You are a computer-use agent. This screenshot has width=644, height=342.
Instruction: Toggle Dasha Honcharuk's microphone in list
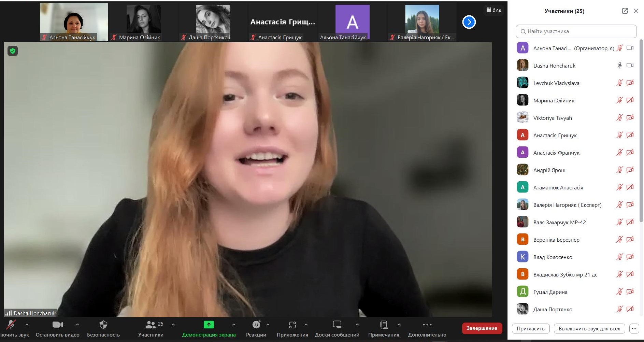coord(619,66)
